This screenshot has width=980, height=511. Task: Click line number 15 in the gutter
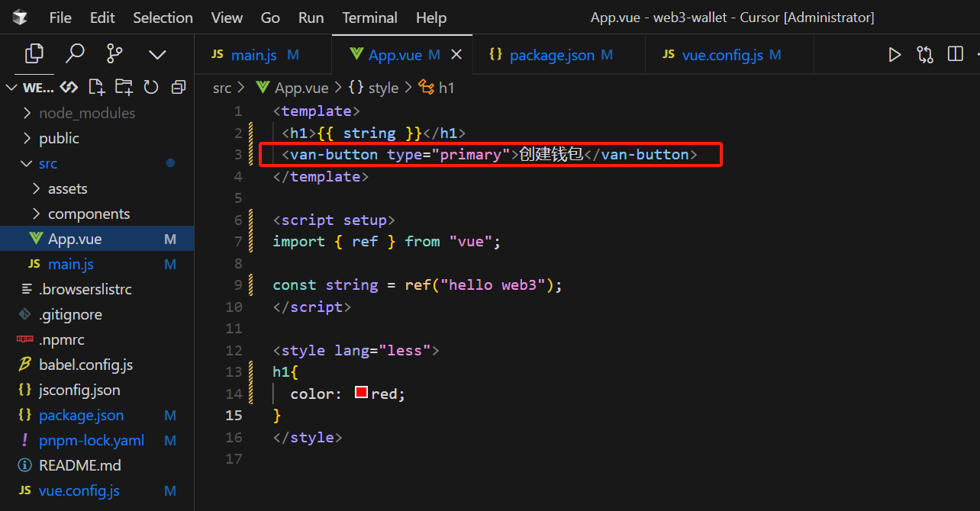(x=234, y=415)
